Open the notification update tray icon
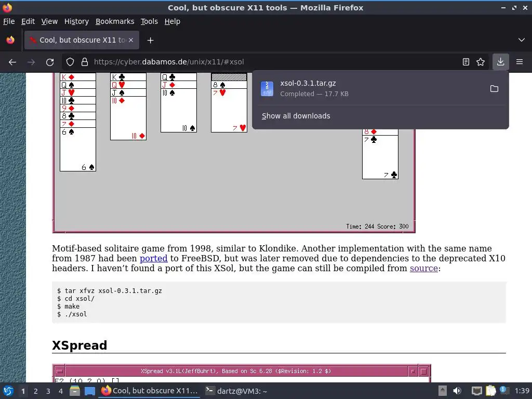 [x=504, y=390]
